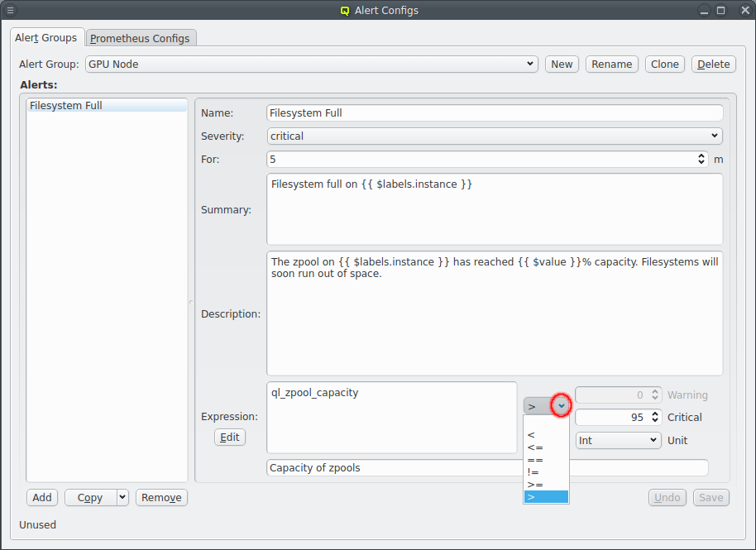Select the Alert Groups tab

click(46, 37)
